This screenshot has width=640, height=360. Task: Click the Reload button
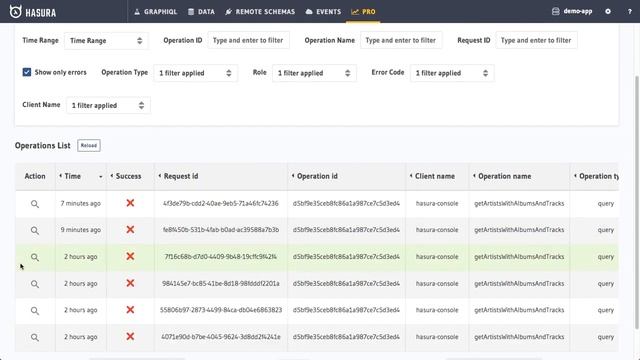(89, 145)
